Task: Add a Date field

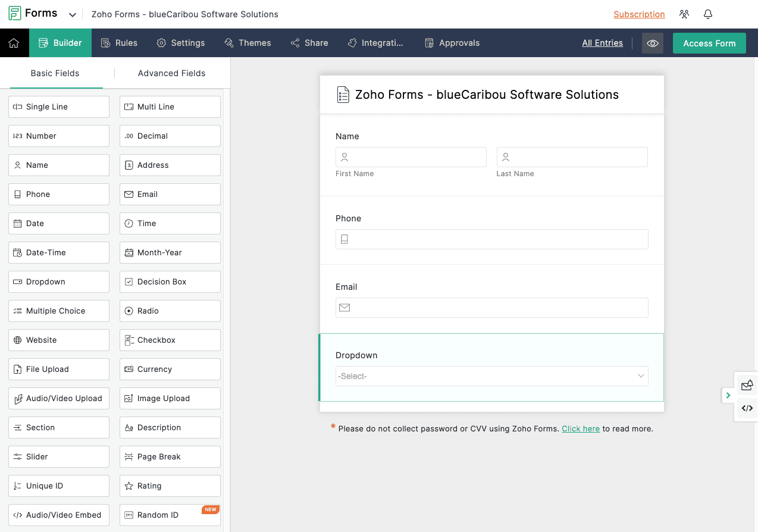Action: click(59, 223)
